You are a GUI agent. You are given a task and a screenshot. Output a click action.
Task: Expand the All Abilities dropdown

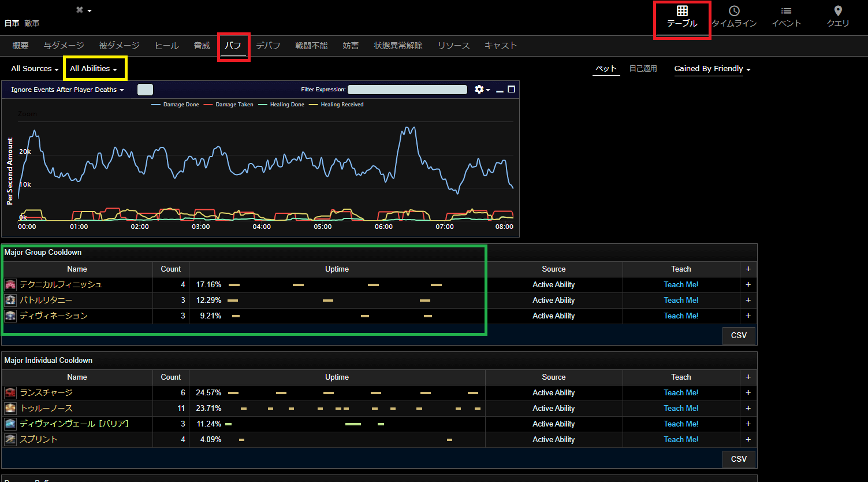coord(94,69)
